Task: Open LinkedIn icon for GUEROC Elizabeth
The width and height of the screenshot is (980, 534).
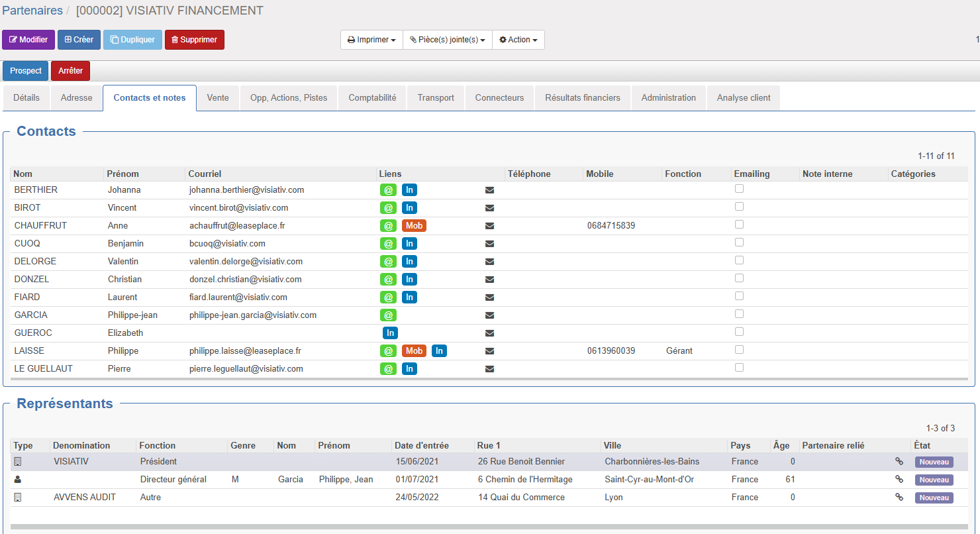Action: [390, 333]
